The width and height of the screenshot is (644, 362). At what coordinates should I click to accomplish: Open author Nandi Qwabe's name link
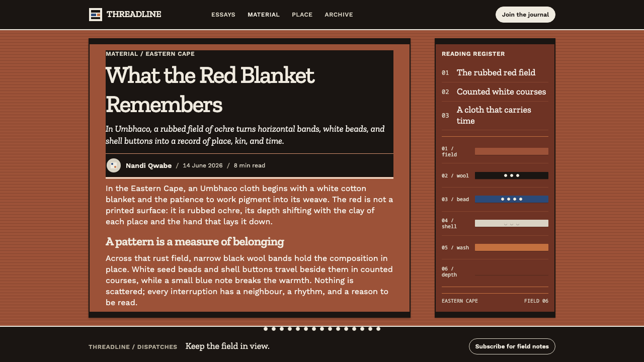click(148, 165)
